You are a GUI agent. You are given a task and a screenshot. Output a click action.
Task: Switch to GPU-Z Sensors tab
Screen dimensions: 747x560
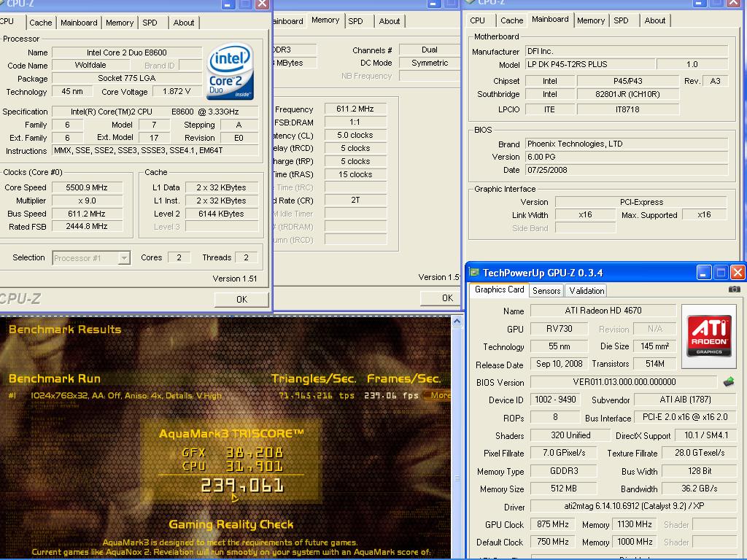click(546, 290)
